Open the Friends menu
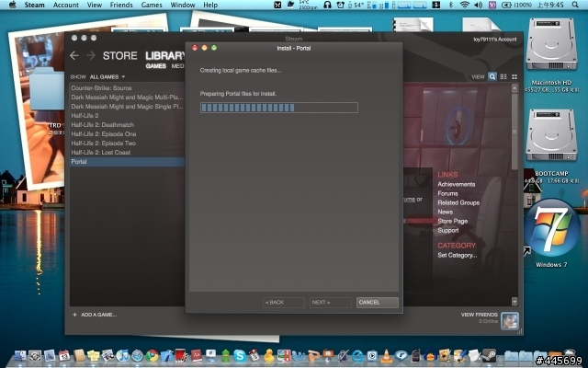588x368 pixels. pos(121,5)
